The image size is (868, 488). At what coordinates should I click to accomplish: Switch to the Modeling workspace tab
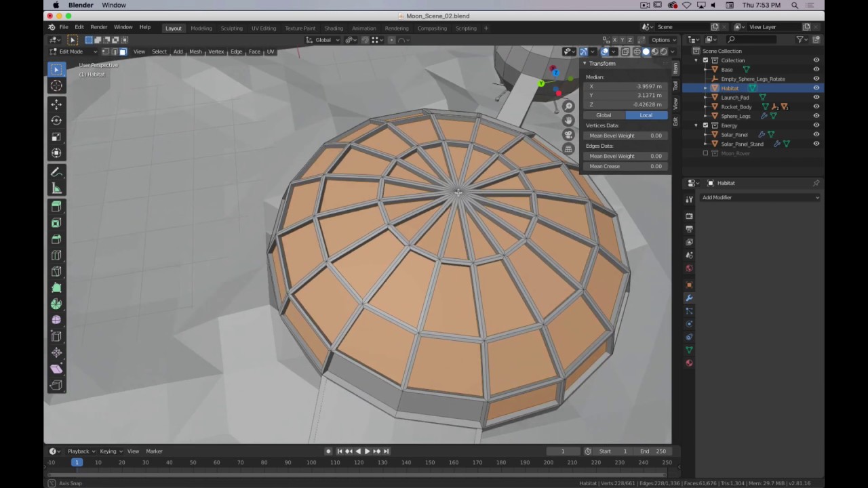pyautogui.click(x=201, y=28)
